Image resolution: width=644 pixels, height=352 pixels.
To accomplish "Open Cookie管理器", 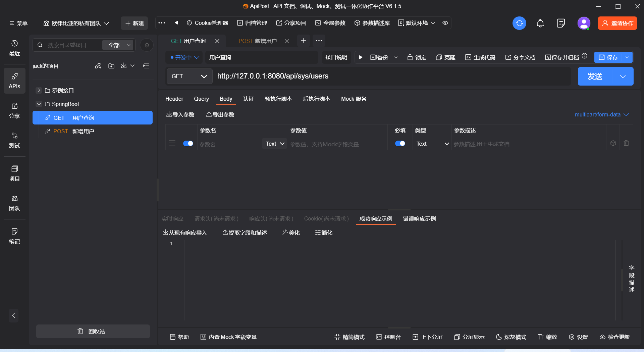I will point(207,23).
